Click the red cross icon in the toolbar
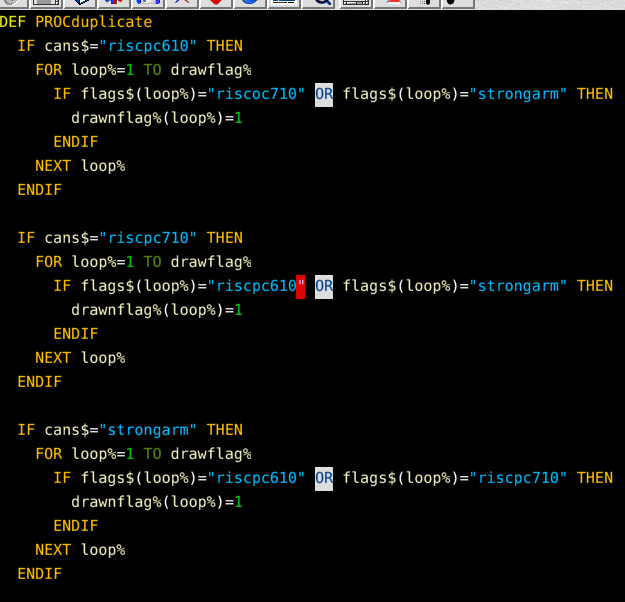Image resolution: width=625 pixels, height=602 pixels. tap(181, 3)
